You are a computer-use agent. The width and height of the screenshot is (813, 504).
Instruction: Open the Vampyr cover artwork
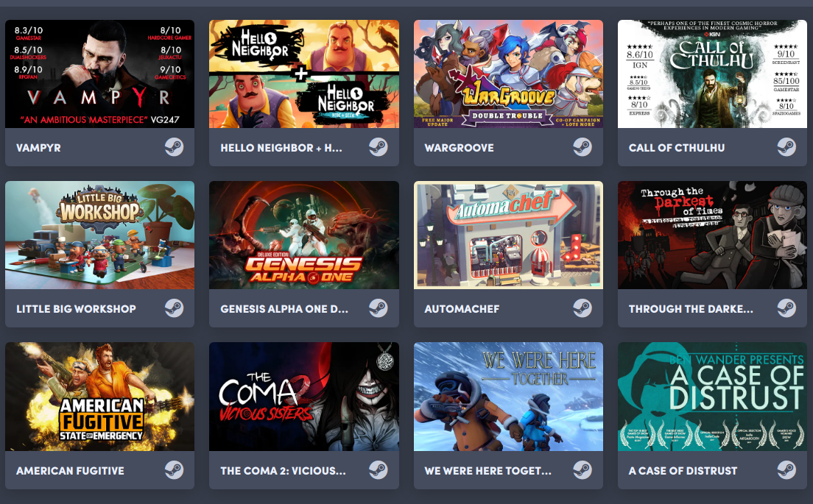point(99,74)
